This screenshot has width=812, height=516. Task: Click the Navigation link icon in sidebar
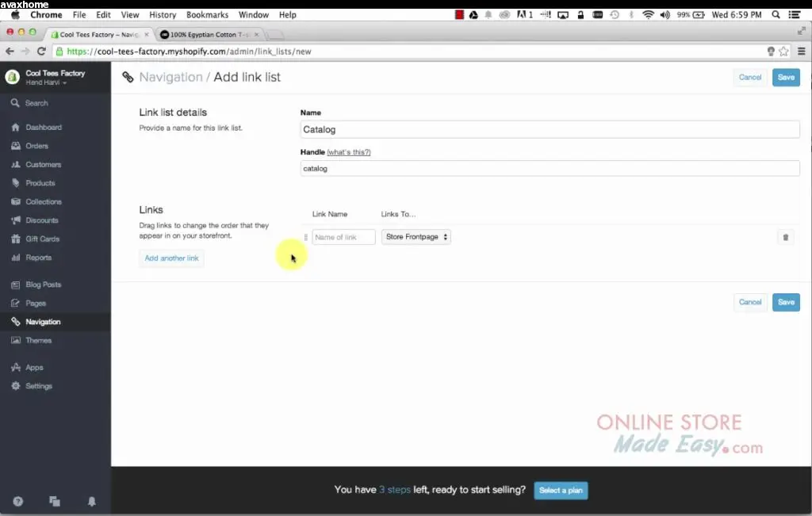(x=16, y=322)
